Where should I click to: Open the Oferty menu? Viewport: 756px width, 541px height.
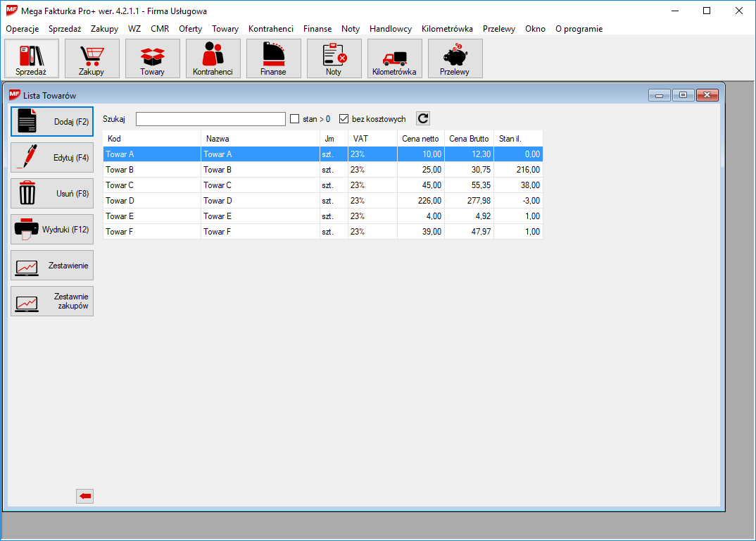coord(190,29)
